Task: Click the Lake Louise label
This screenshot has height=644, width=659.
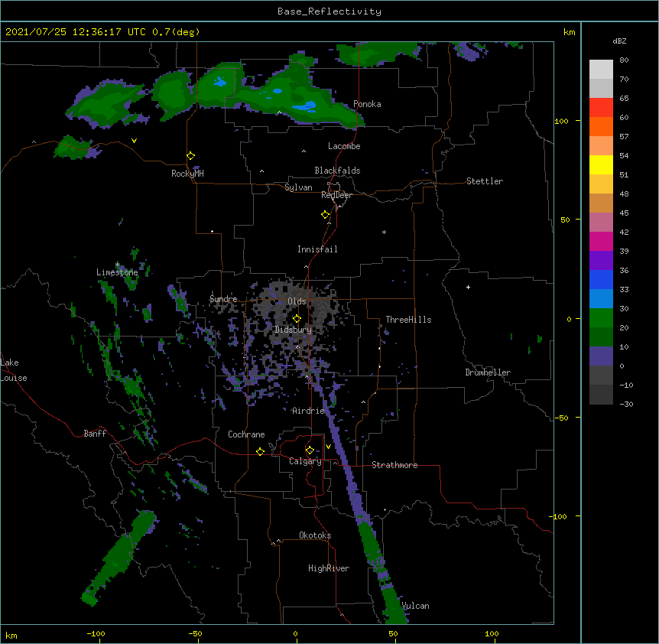Action: (x=14, y=370)
